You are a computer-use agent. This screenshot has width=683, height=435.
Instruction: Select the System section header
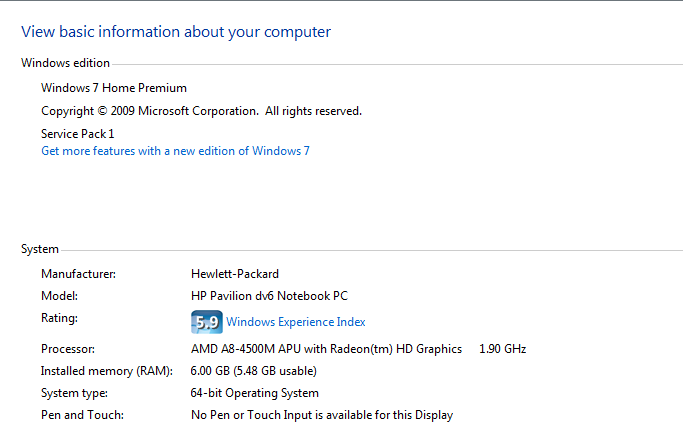click(x=40, y=249)
